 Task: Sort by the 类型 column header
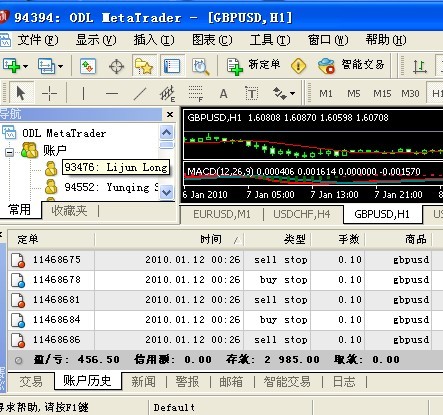[x=277, y=239]
